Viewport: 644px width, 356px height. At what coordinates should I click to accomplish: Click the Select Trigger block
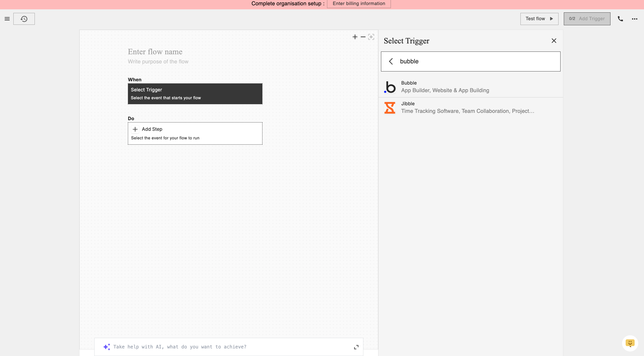pyautogui.click(x=195, y=94)
